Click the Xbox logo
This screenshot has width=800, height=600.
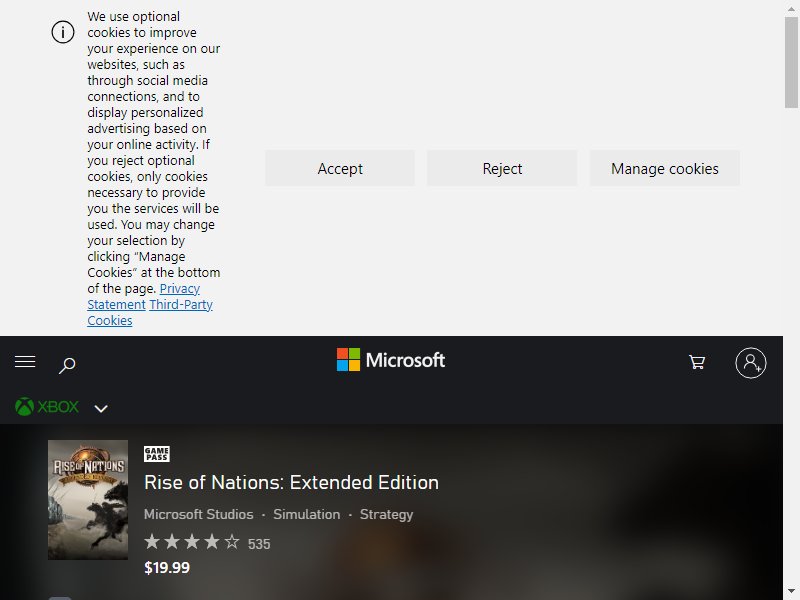pos(47,407)
